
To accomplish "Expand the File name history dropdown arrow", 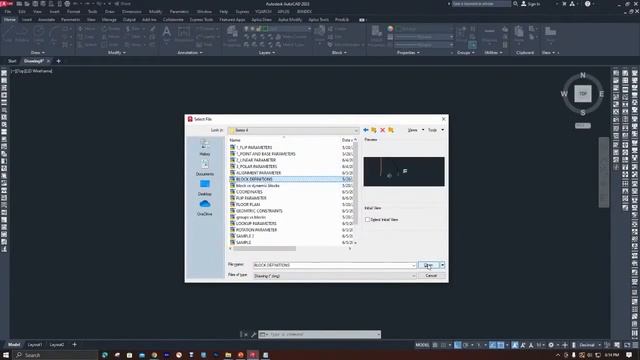I will (x=413, y=265).
